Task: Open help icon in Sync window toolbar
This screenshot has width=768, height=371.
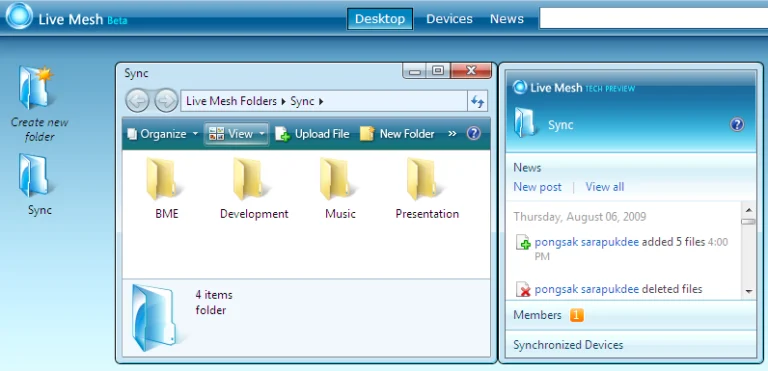Action: tap(473, 133)
